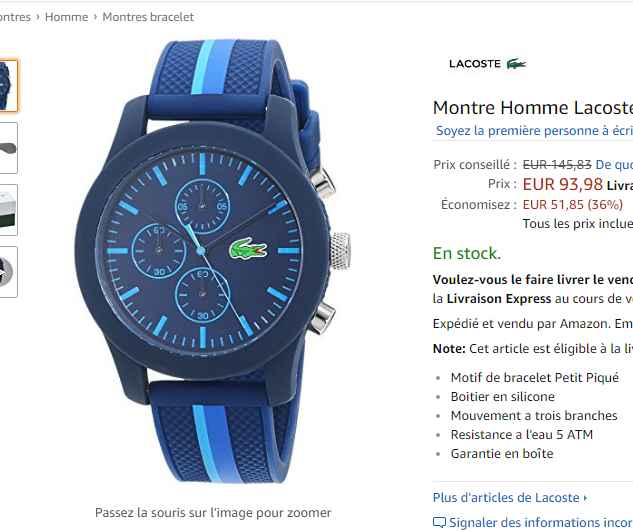This screenshot has width=633, height=531.
Task: Select the fourth thumbnail at the bottom
Action: [8, 272]
